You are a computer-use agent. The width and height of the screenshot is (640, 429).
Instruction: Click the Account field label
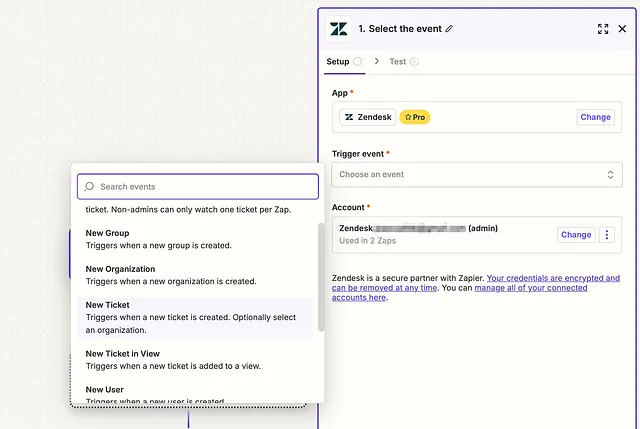[348, 207]
